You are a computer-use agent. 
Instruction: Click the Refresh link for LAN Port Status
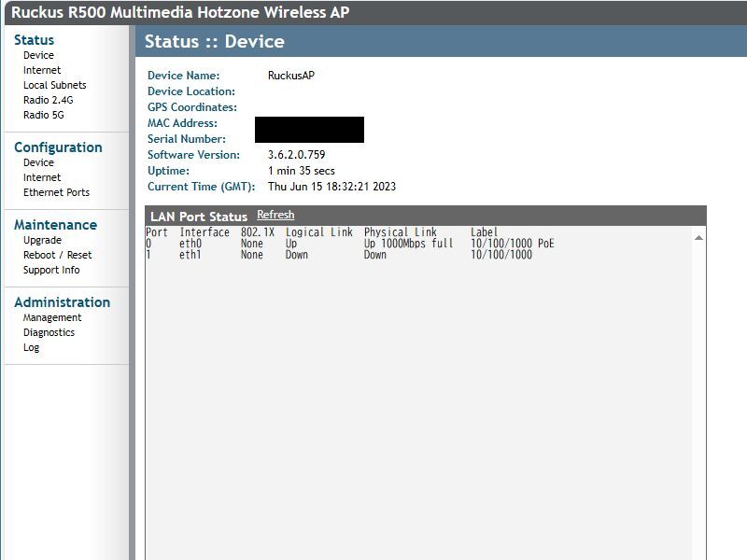275,215
